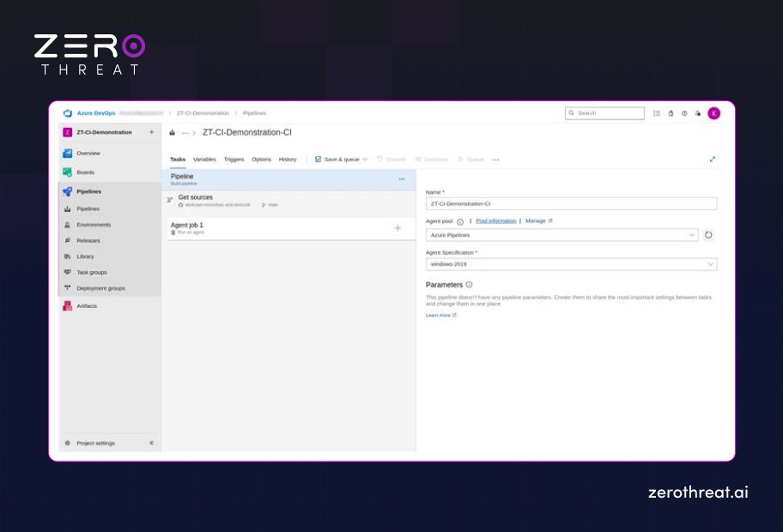Click the Project settings gear icon
783x532 pixels.
tap(68, 443)
